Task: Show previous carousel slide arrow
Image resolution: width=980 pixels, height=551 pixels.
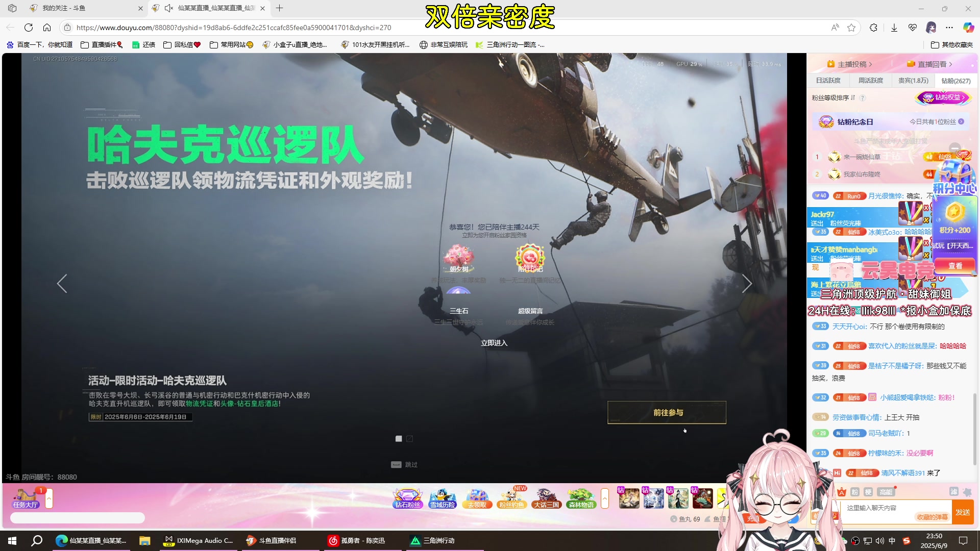Action: 62,284
